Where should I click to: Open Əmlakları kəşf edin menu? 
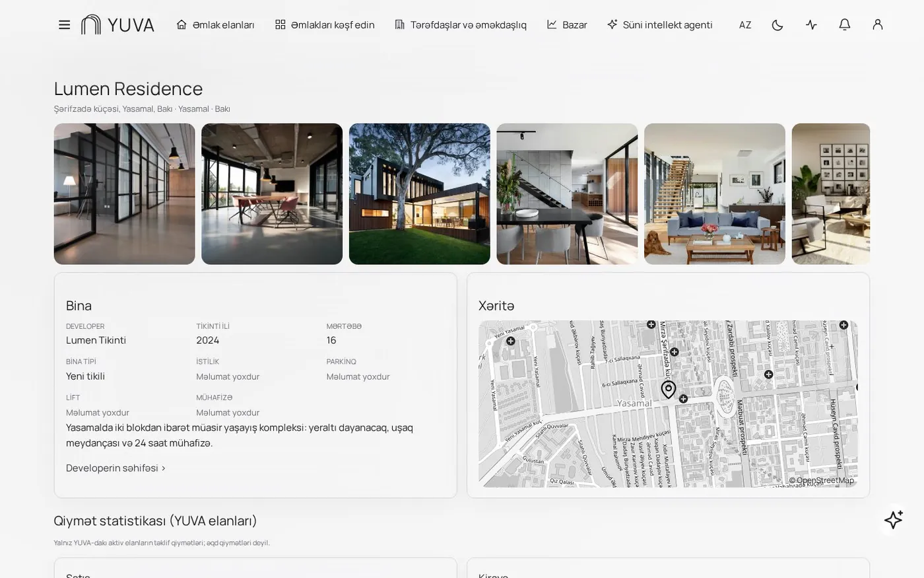tap(325, 25)
